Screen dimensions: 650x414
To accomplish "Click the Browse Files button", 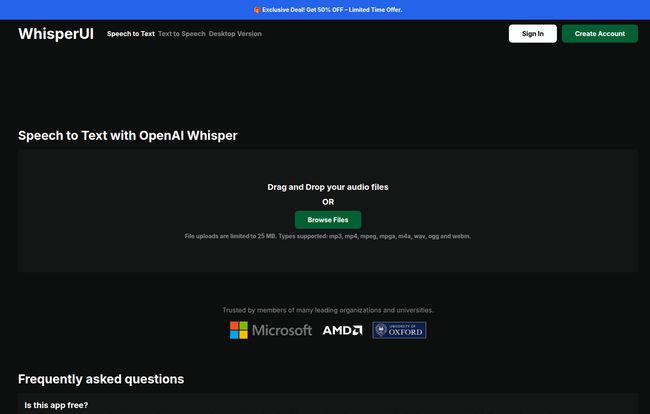I will tap(328, 220).
